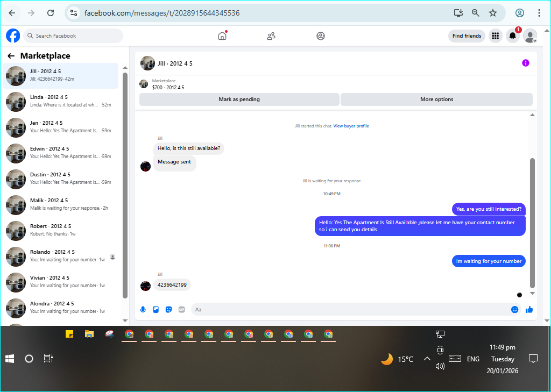Click the ENG language indicator

tap(473, 359)
